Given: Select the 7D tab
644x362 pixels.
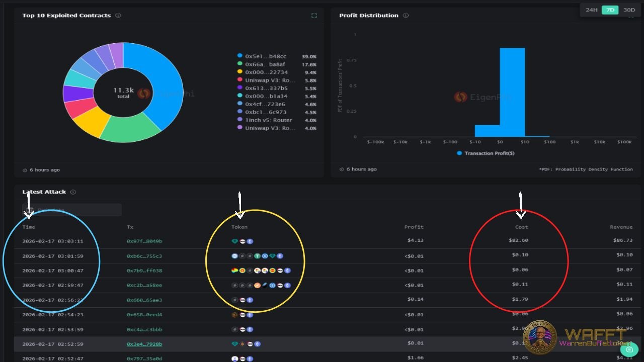Looking at the screenshot, I should coord(610,10).
